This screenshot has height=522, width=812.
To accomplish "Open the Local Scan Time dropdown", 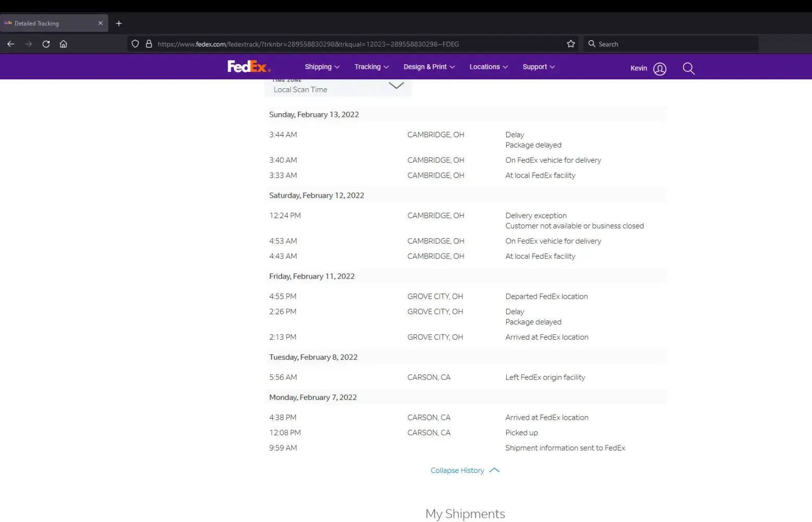I will tap(338, 88).
